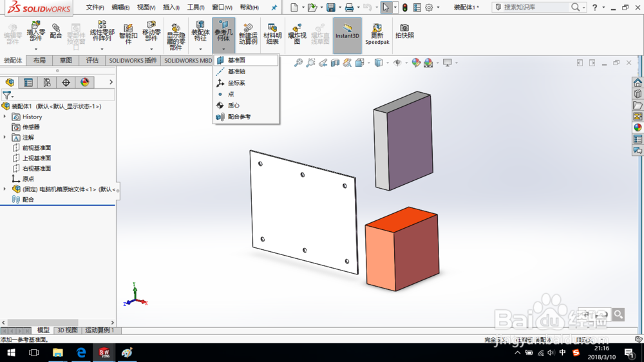Expand the manager tabs right arrow
Viewport: 644px width, 362px height.
coord(111,82)
